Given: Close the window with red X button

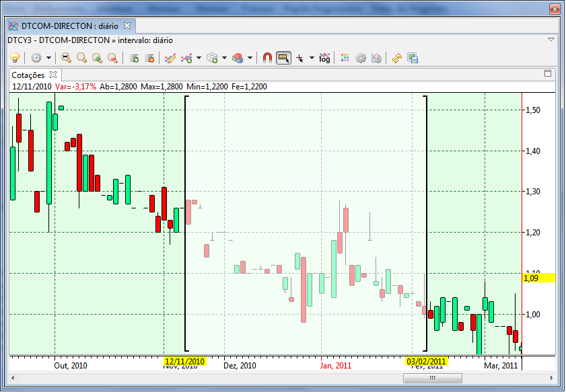Looking at the screenshot, I should point(555,9).
